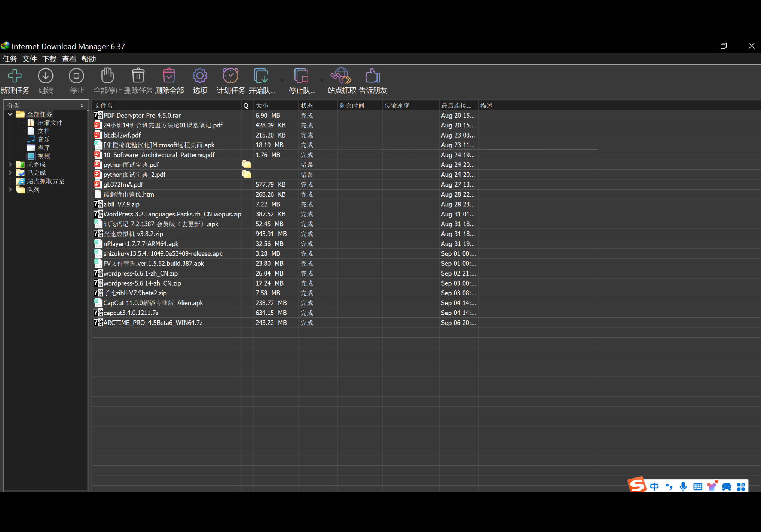Viewport: 761px width, 532px height.
Task: Open the 文件 menu
Action: [30, 59]
